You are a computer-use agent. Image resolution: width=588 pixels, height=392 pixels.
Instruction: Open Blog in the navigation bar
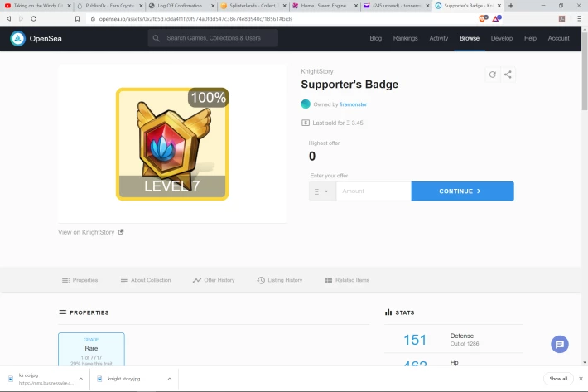click(375, 38)
